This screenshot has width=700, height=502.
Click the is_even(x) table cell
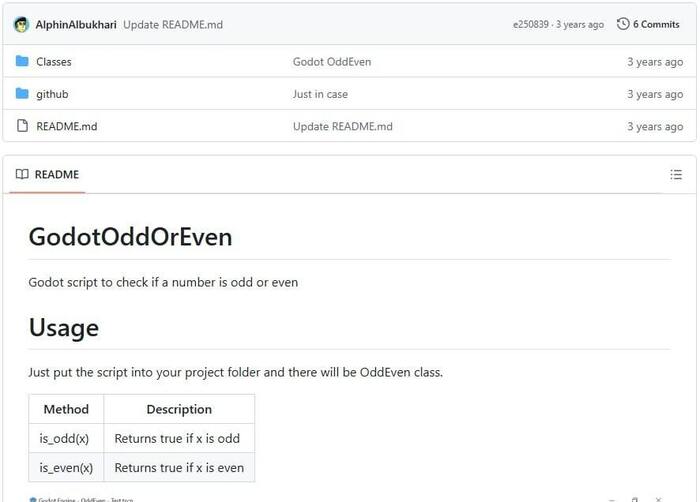pos(66,468)
